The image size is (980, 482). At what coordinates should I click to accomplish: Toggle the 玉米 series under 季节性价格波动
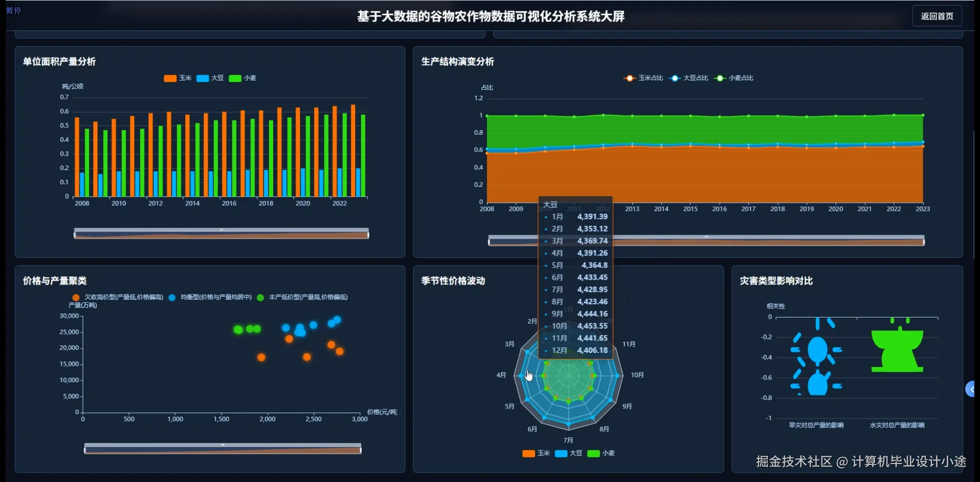point(528,454)
